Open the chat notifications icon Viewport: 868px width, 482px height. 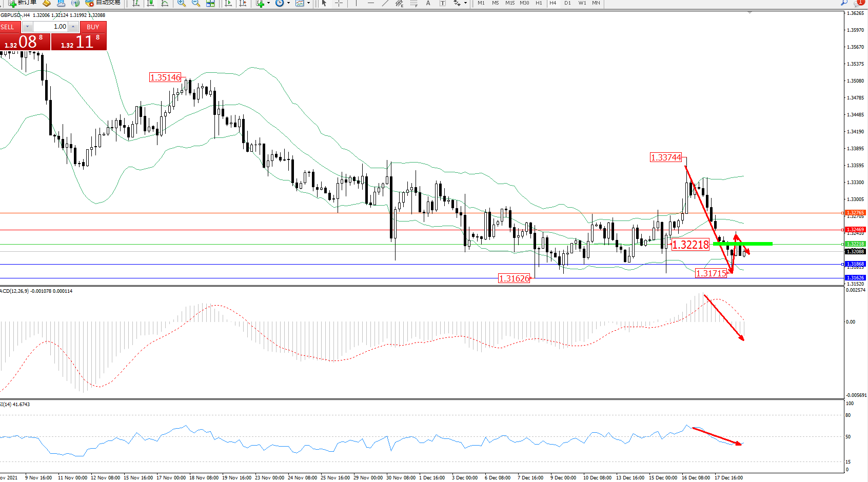tap(859, 3)
